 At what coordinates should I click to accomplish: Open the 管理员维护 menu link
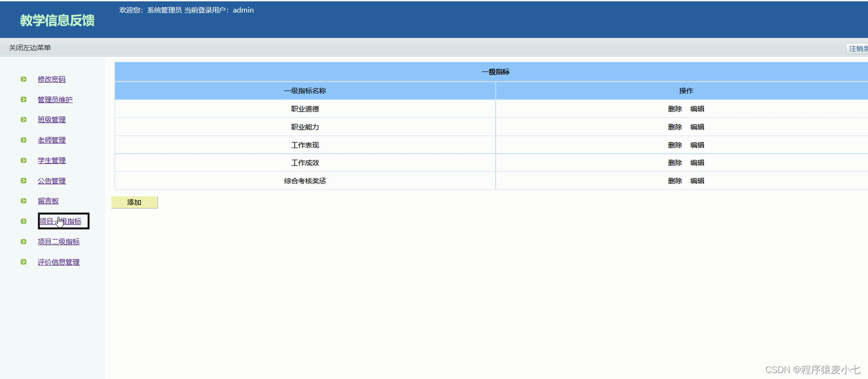coord(55,100)
